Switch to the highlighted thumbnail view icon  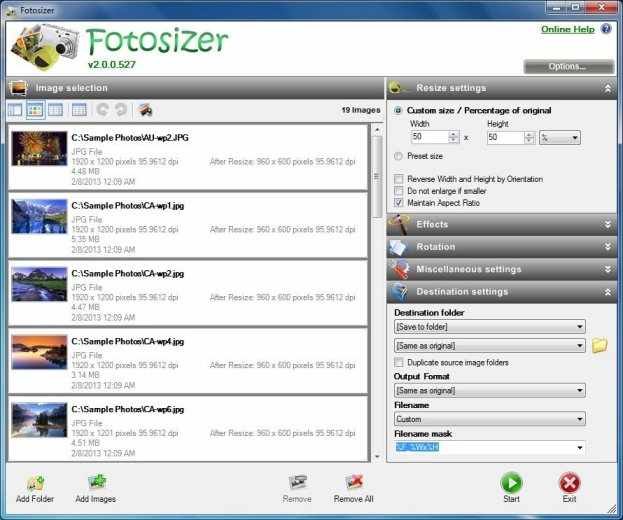(x=35, y=110)
